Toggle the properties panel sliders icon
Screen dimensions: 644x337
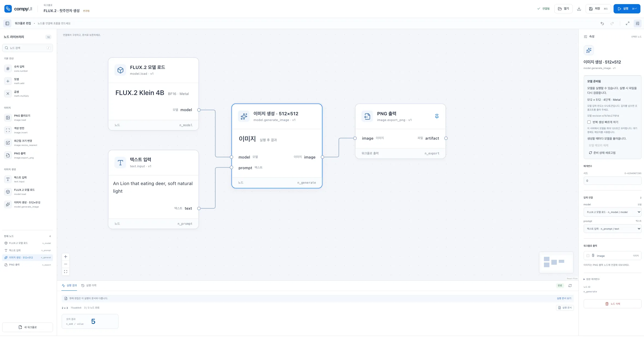pyautogui.click(x=637, y=24)
